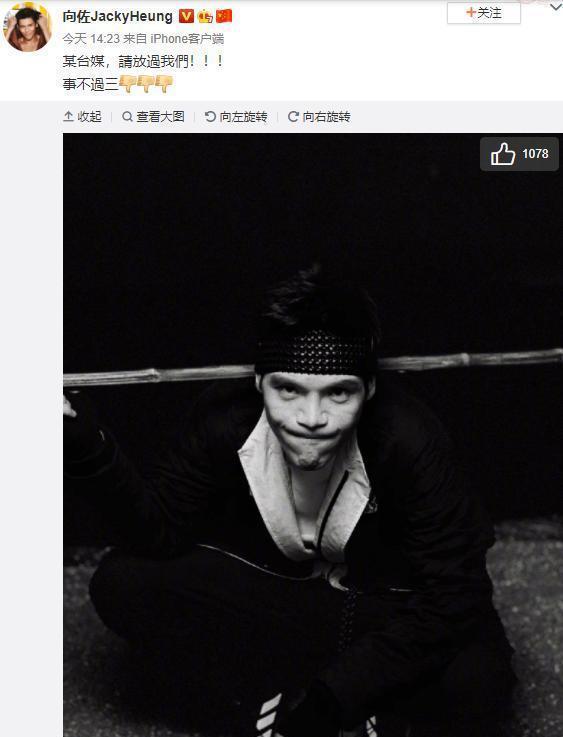Rotate the photo right with 向右旋转

[x=319, y=117]
